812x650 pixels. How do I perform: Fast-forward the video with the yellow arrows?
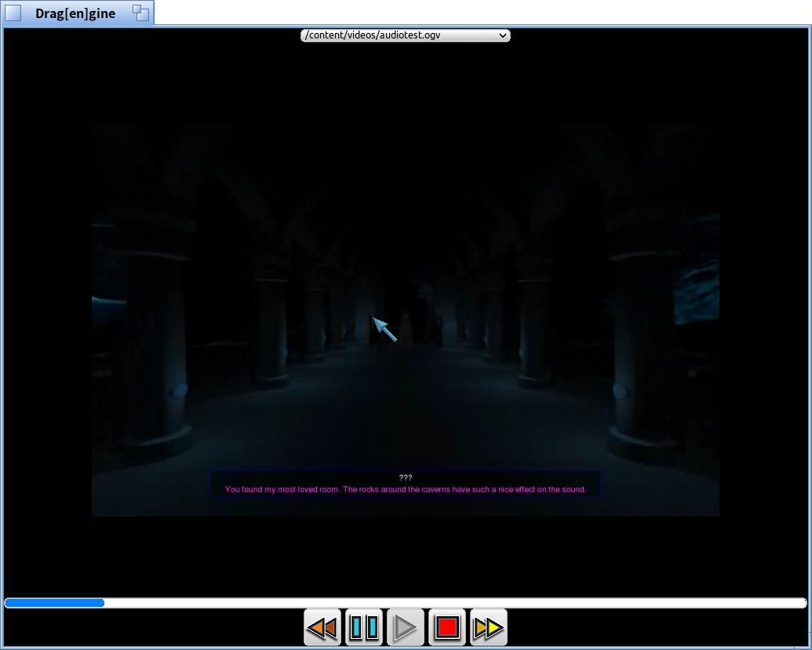click(x=488, y=627)
